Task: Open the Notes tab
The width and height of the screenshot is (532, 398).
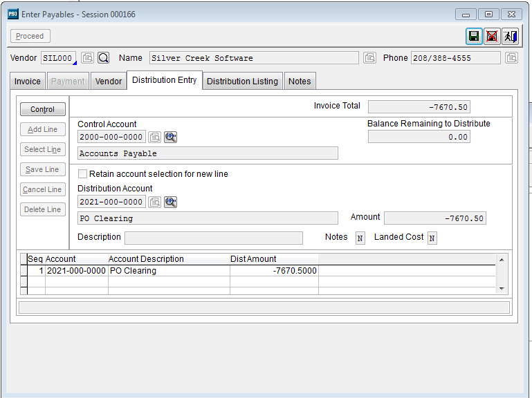Action: point(300,82)
